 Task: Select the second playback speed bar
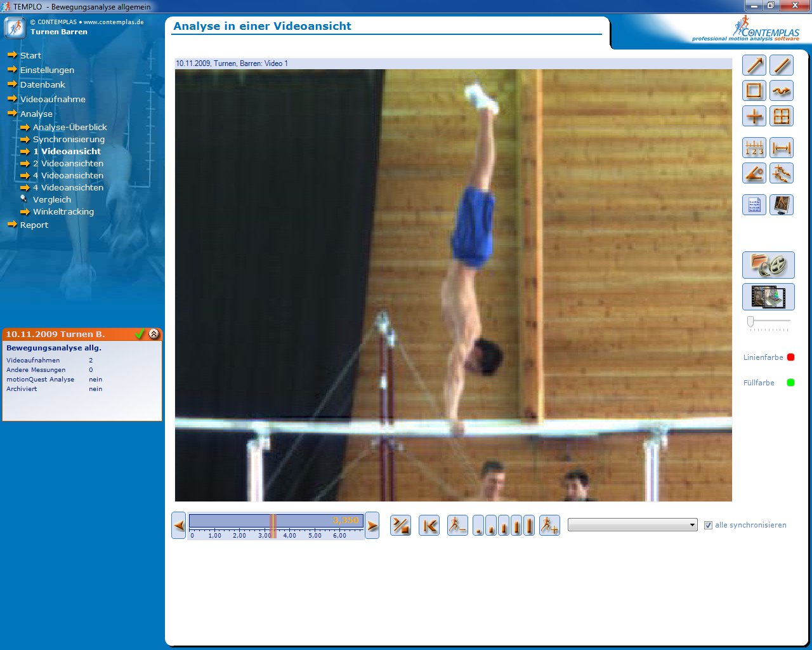click(491, 526)
